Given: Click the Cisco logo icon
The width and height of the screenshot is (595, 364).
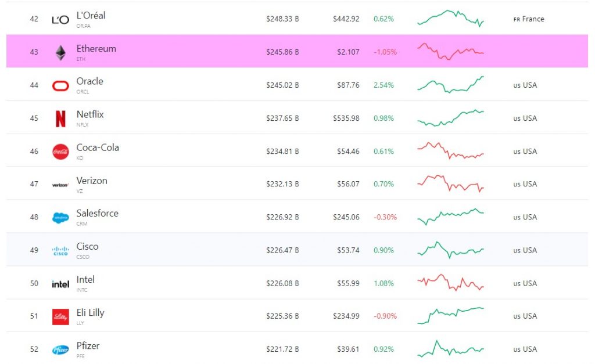Looking at the screenshot, I should click(60, 251).
